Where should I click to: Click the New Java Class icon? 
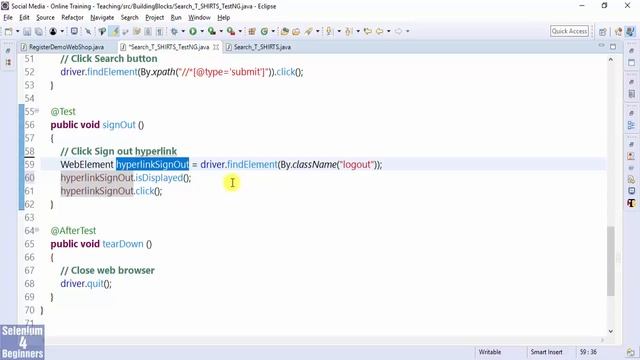264,31
